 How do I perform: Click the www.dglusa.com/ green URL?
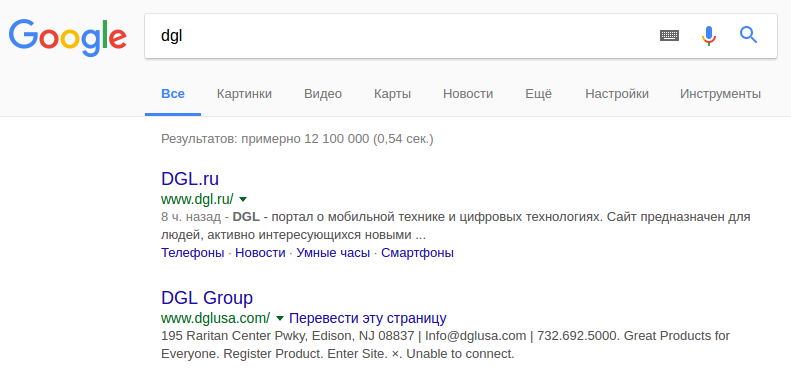(x=215, y=318)
